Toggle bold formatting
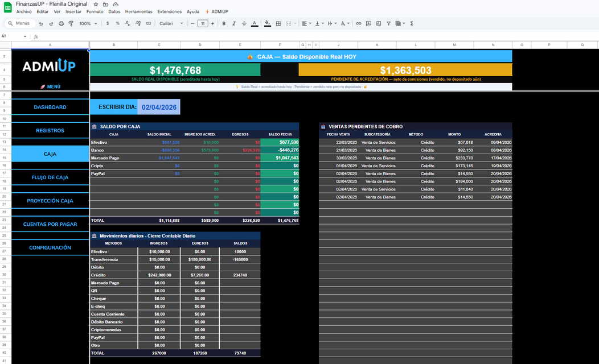Image resolution: width=599 pixels, height=364 pixels. [224, 23]
